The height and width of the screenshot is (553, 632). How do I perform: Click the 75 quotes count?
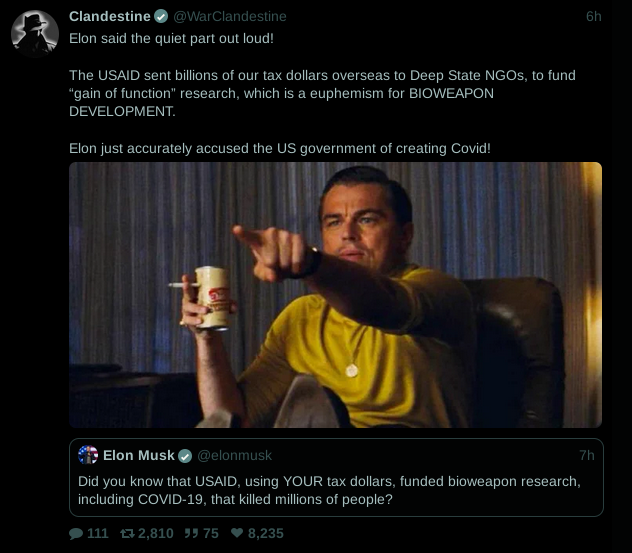coord(210,533)
